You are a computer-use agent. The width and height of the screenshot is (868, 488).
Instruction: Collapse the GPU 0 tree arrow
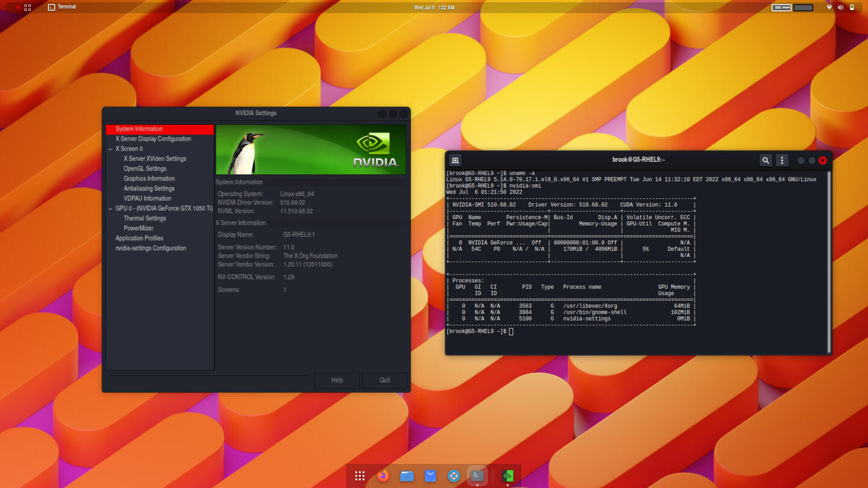[x=110, y=209]
